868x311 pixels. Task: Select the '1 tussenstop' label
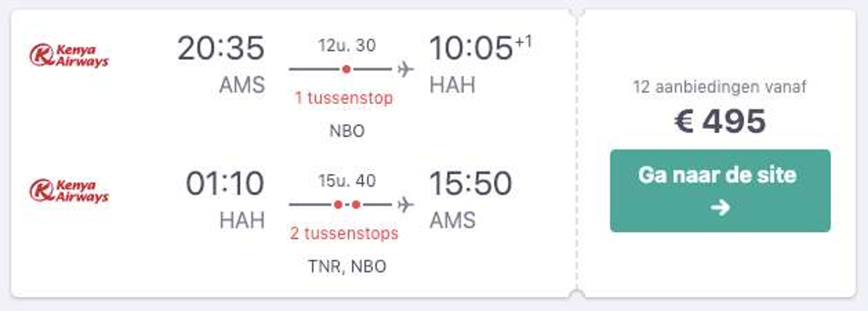coord(344,98)
